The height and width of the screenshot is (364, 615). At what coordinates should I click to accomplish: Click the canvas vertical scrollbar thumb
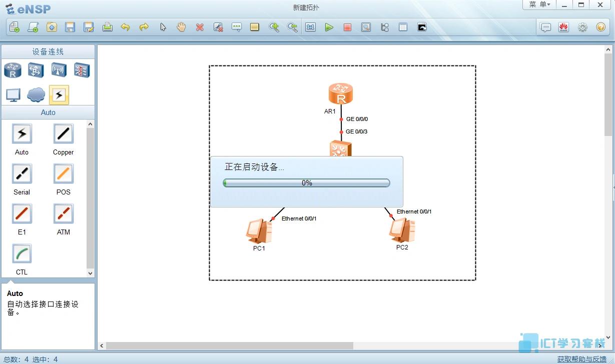coord(608,95)
